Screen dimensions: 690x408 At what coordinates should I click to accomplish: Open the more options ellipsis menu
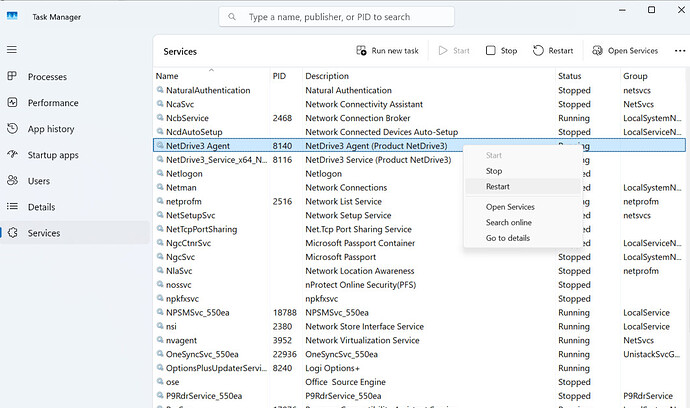coord(680,51)
